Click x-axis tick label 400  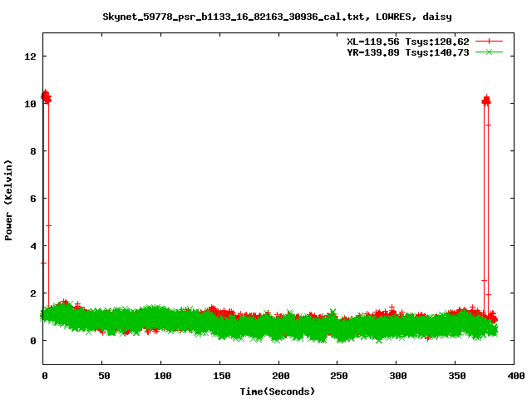[x=516, y=376]
